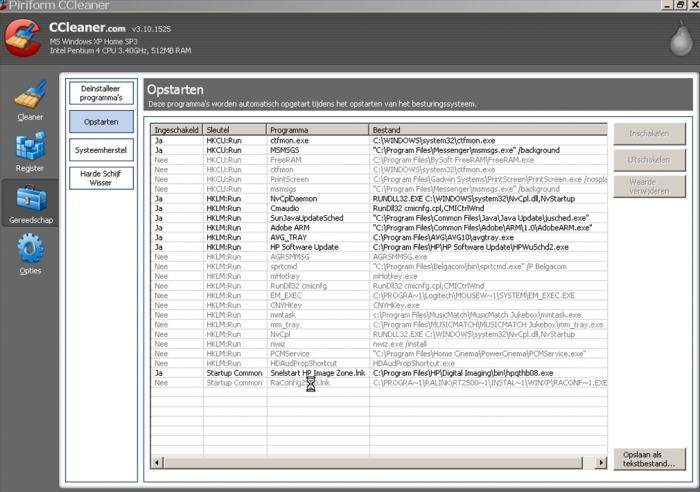Select the PrintScreen startup entry

tap(379, 179)
